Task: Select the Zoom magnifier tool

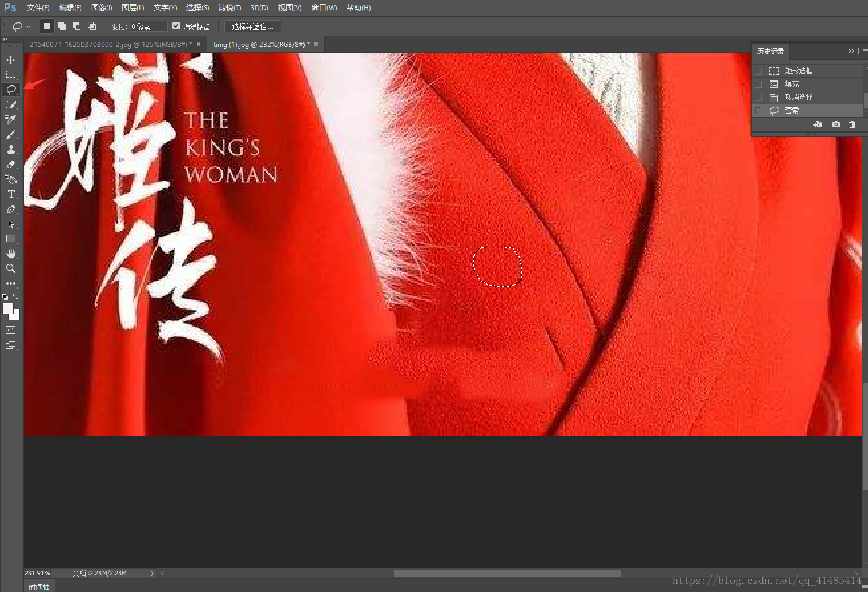Action: click(11, 268)
